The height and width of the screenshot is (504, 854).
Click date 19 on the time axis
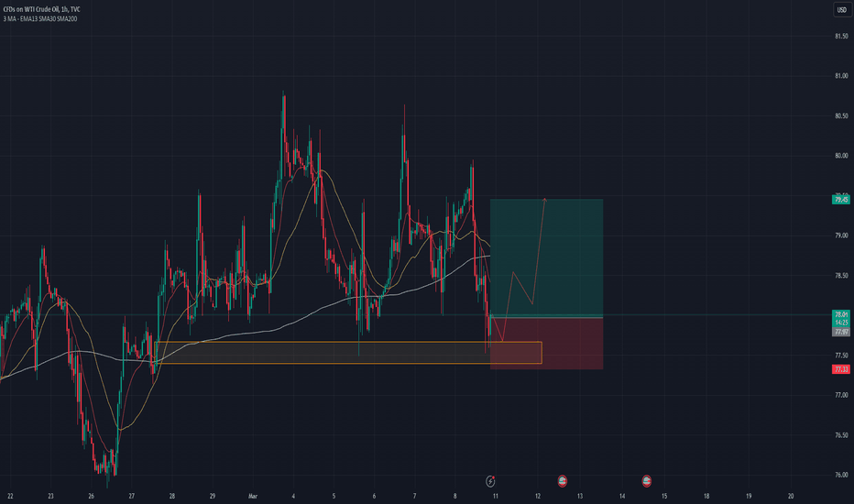(x=749, y=497)
